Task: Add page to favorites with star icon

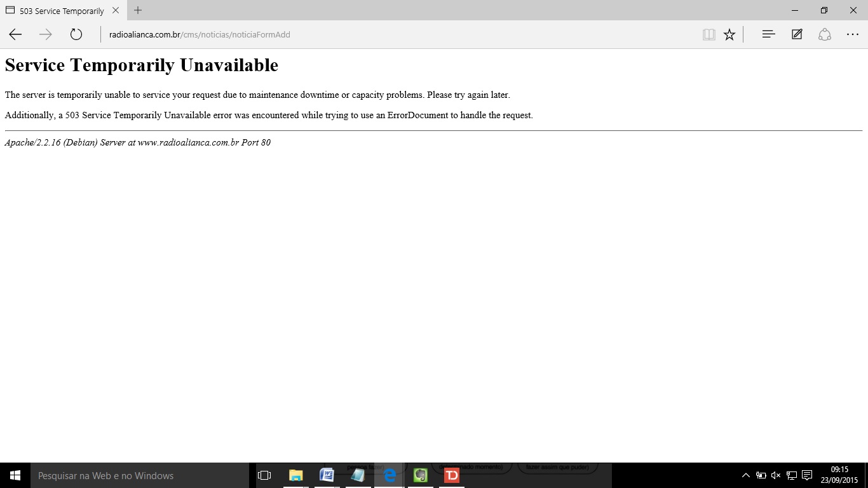Action: 729,34
